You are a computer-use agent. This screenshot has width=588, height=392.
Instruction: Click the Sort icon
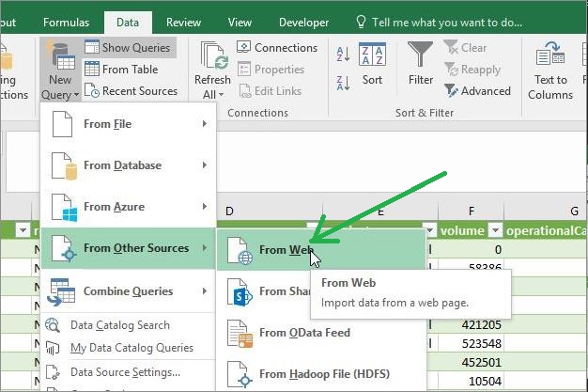tap(372, 55)
